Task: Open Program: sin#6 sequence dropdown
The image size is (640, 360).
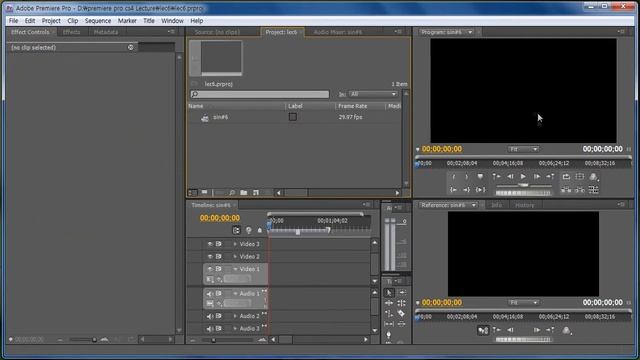Action: point(470,32)
